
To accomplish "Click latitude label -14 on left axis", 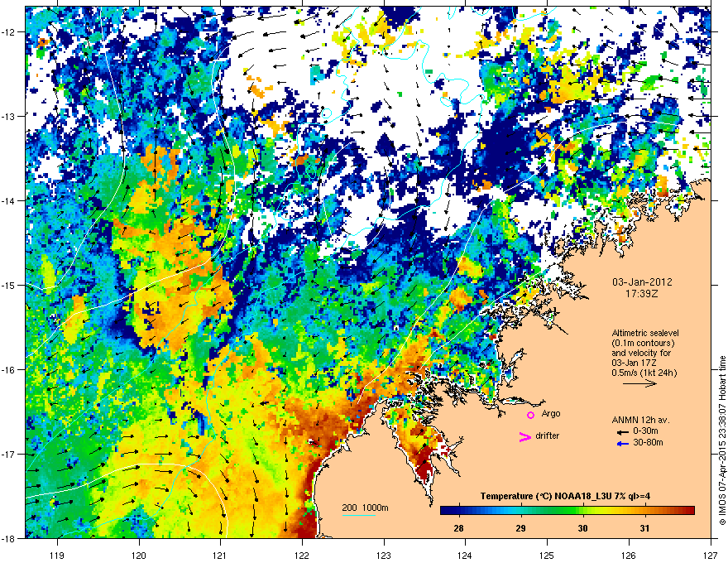I will tap(8, 200).
